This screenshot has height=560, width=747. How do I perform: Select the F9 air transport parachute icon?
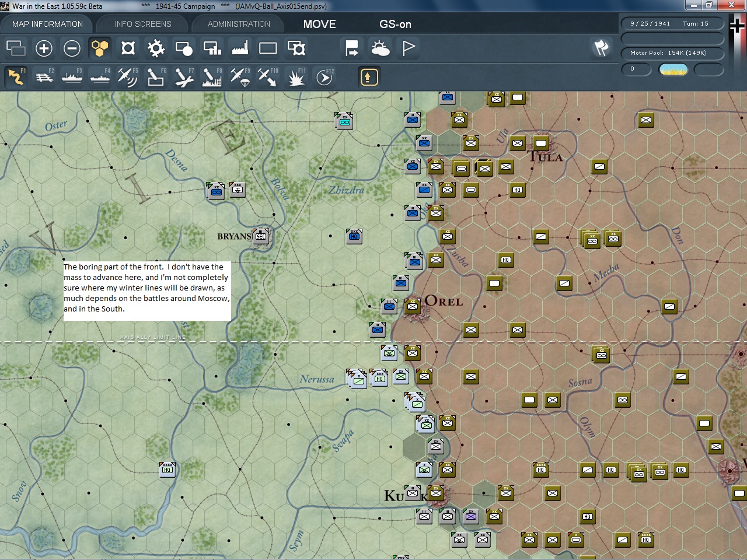240,77
